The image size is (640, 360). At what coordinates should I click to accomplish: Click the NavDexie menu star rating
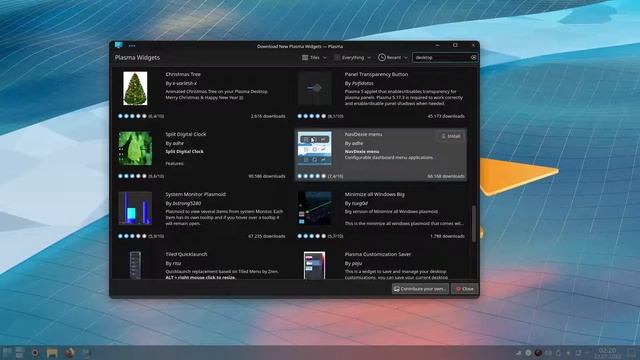[x=311, y=176]
